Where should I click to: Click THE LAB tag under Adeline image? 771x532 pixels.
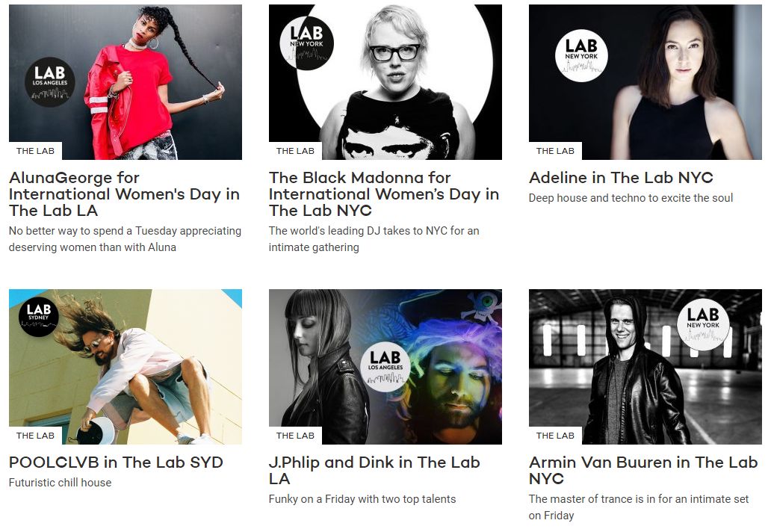click(555, 151)
